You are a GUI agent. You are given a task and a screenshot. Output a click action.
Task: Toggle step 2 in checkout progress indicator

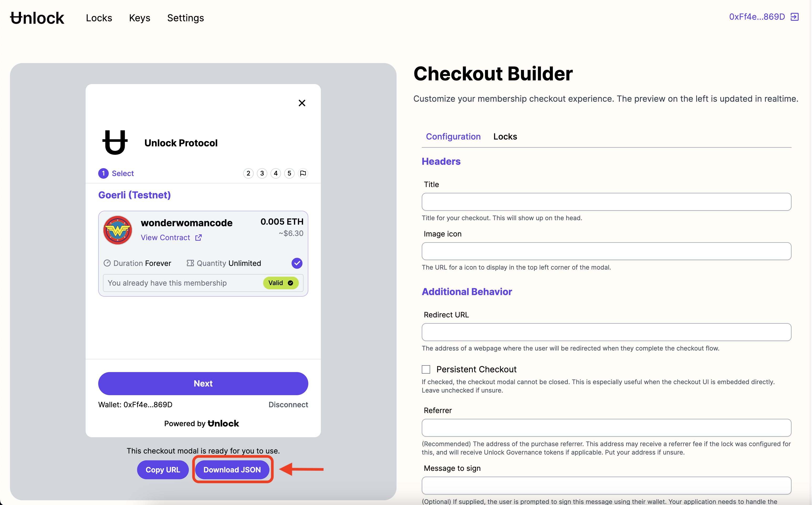pos(248,173)
